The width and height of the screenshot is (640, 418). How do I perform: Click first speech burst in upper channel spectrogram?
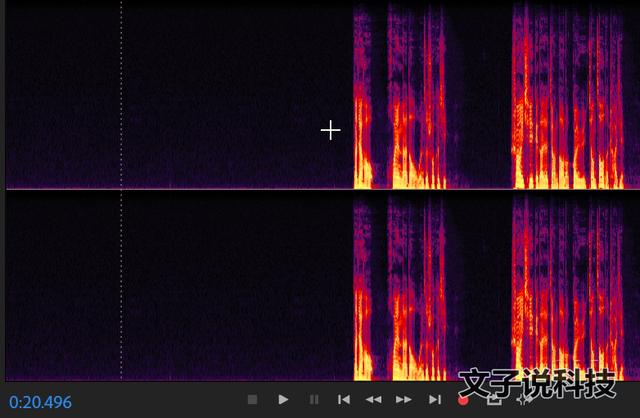click(363, 98)
